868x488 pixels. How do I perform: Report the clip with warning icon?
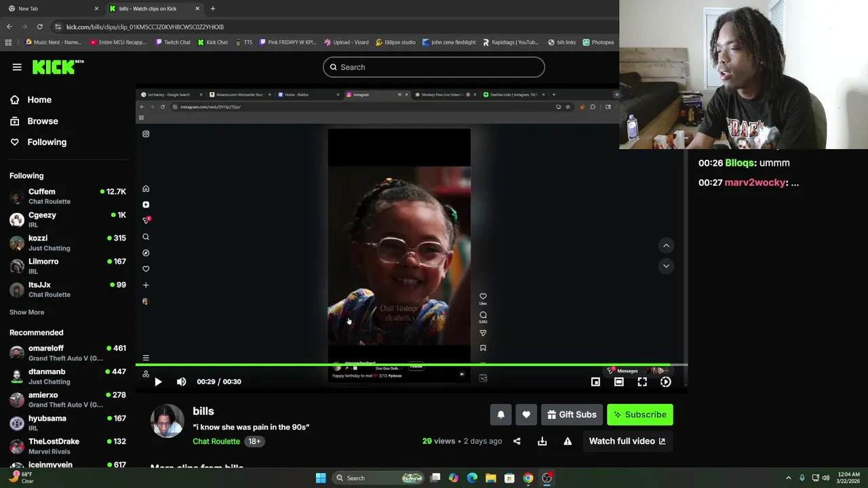568,441
